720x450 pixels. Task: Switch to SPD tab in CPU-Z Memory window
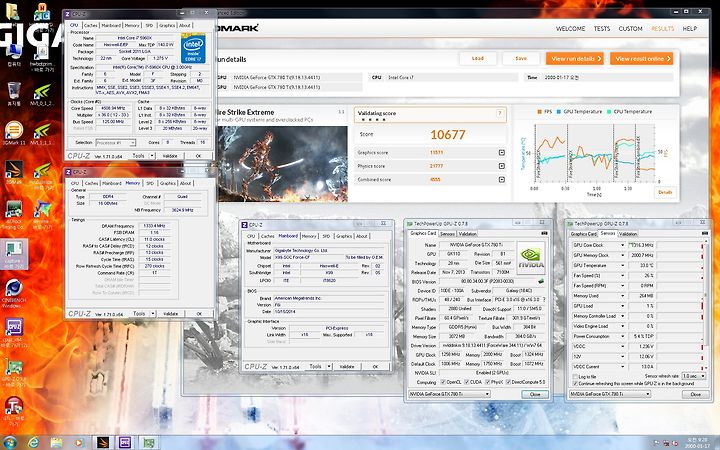coord(150,183)
